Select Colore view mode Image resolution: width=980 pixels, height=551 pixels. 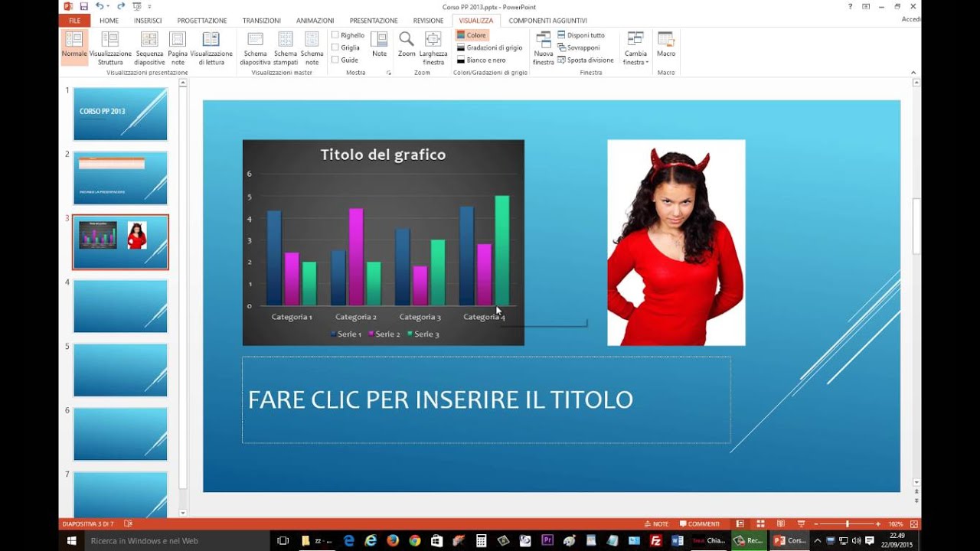tap(472, 35)
